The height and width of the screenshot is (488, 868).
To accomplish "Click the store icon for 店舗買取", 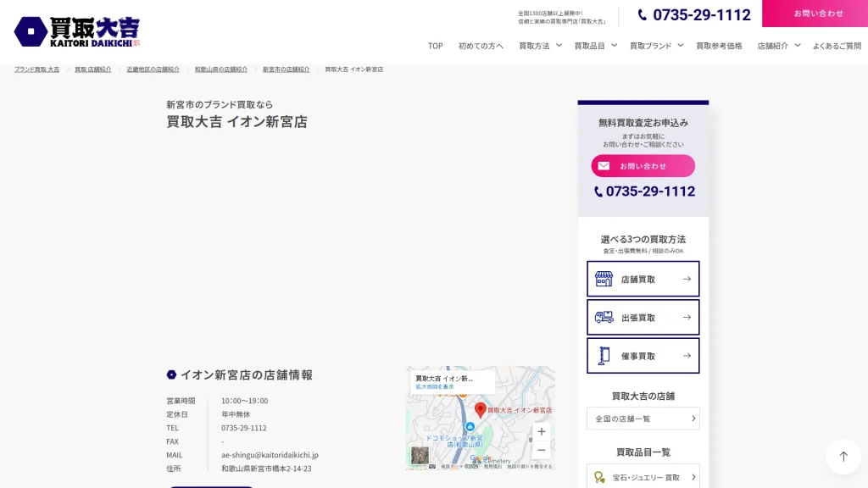I will pyautogui.click(x=604, y=279).
